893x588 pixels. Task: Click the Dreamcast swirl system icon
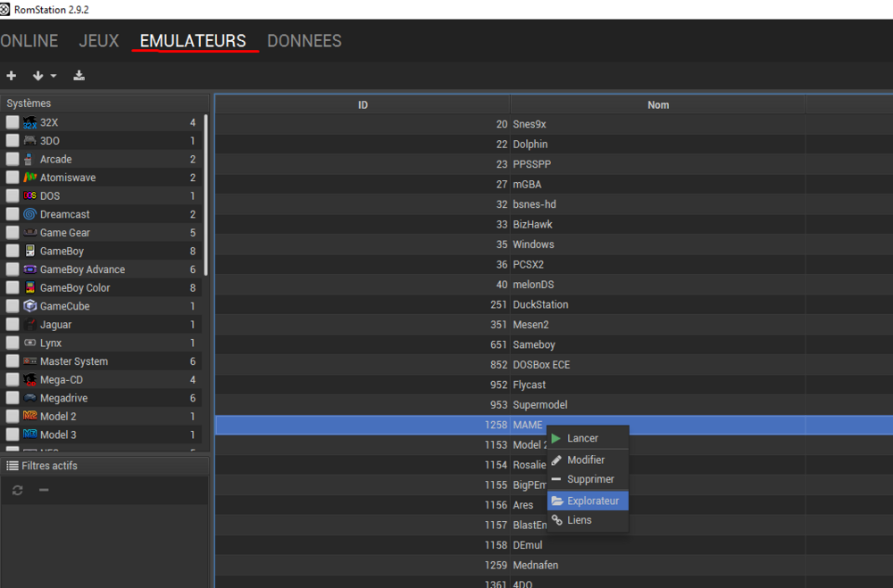29,214
